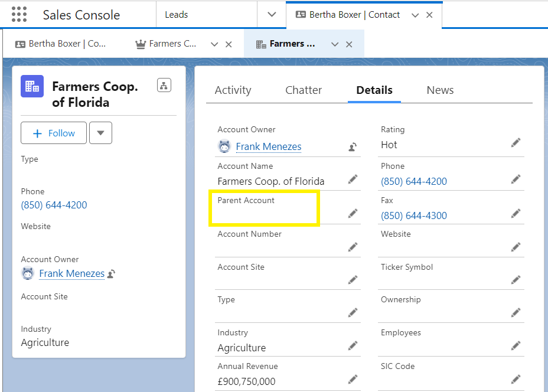Close the Bertha Boxer | Contact workspace tab
This screenshot has height=392, width=548.
(x=429, y=15)
